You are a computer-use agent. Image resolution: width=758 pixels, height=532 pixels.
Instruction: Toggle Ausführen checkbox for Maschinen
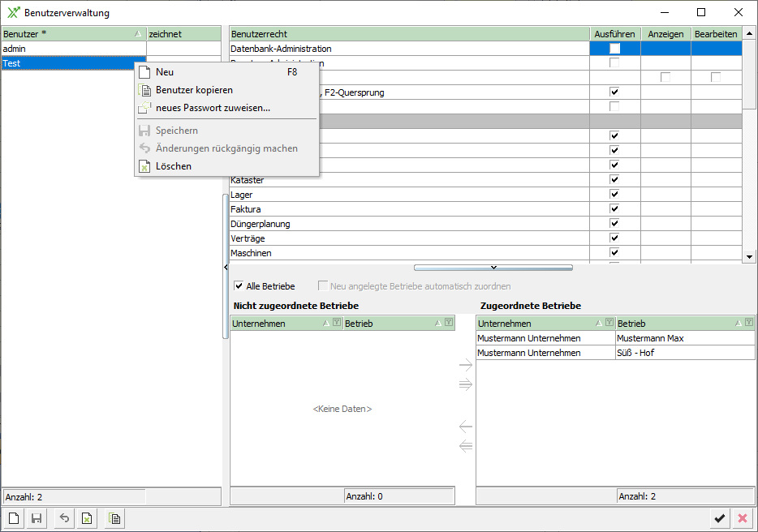click(x=614, y=253)
